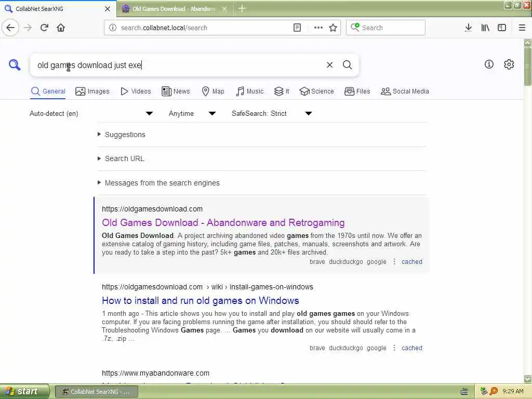The width and height of the screenshot is (532, 399).
Task: Focus the browser Search box
Action: pos(385,28)
